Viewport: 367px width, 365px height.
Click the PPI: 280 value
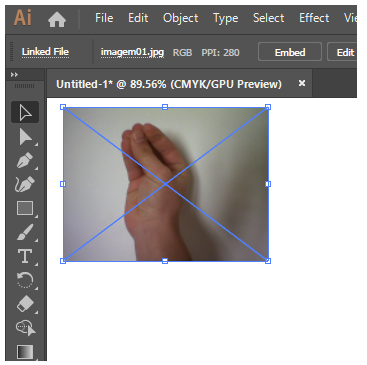pos(220,53)
